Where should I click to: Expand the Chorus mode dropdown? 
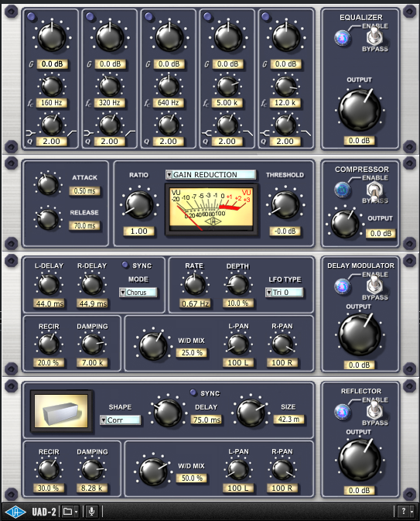[x=138, y=293]
